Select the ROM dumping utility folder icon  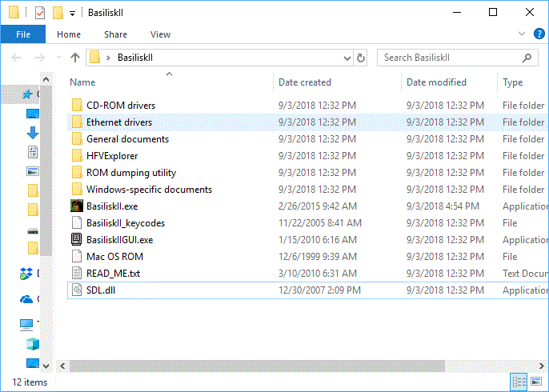77,172
